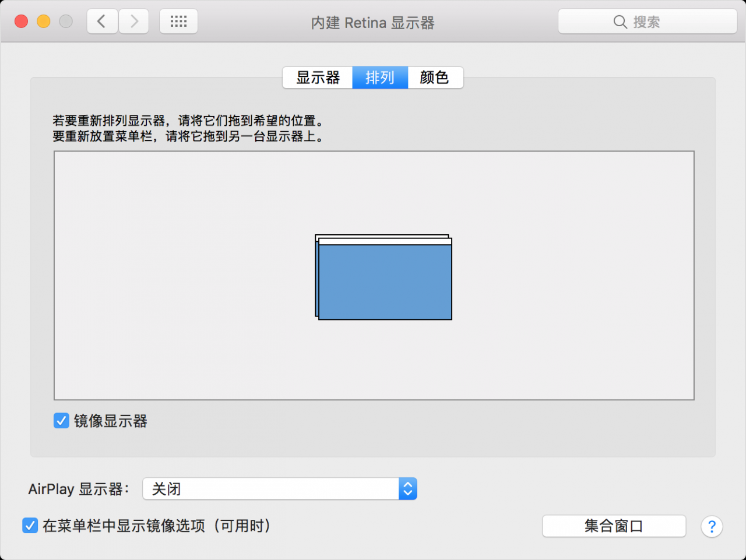The image size is (746, 560).
Task: Select the blue display rectangle in arrangement
Action: click(x=385, y=282)
